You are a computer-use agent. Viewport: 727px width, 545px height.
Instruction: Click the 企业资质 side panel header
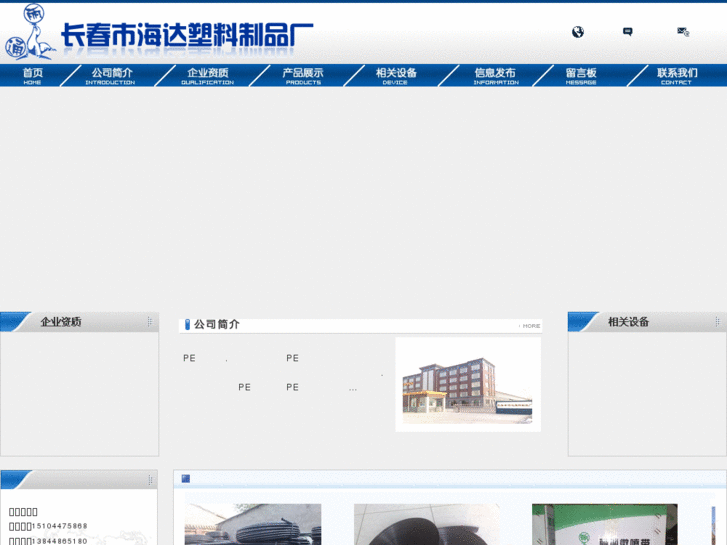[x=79, y=321]
